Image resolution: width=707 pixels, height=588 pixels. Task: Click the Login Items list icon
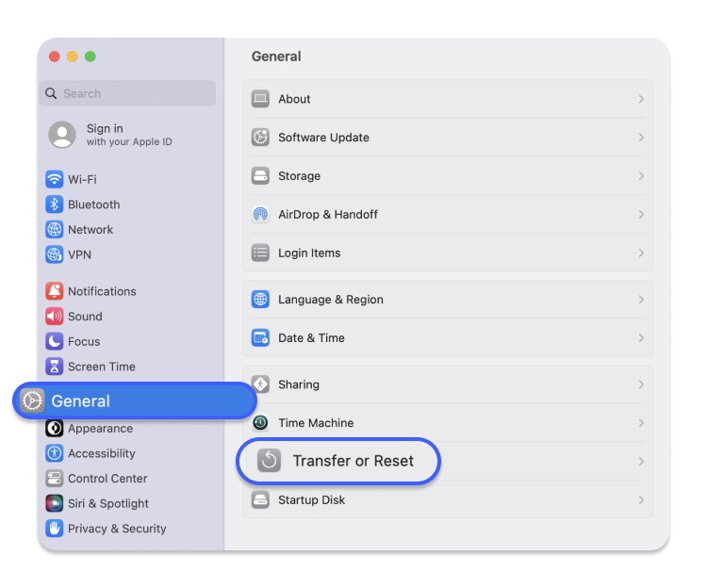[x=260, y=253]
